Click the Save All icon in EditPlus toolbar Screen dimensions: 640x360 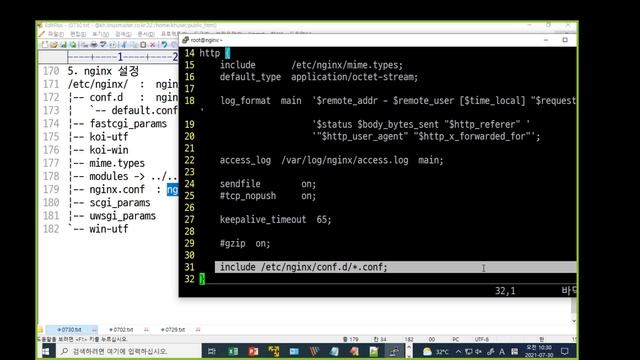point(73,44)
